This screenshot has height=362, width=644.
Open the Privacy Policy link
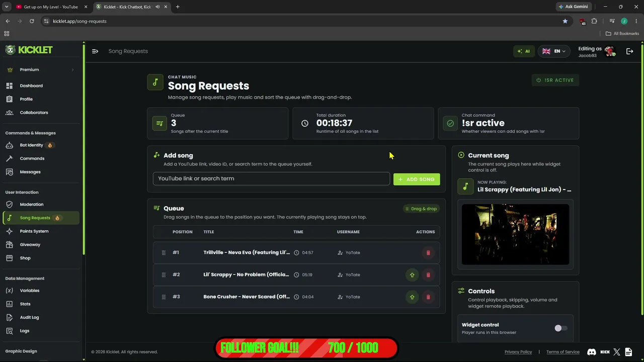[x=518, y=352]
